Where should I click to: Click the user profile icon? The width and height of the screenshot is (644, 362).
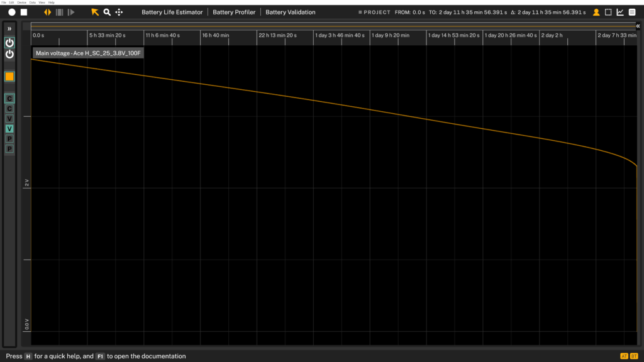(x=596, y=11)
